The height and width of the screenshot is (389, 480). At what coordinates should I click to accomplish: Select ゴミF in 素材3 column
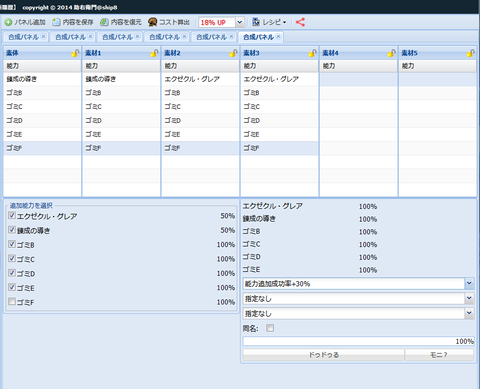[x=279, y=148]
